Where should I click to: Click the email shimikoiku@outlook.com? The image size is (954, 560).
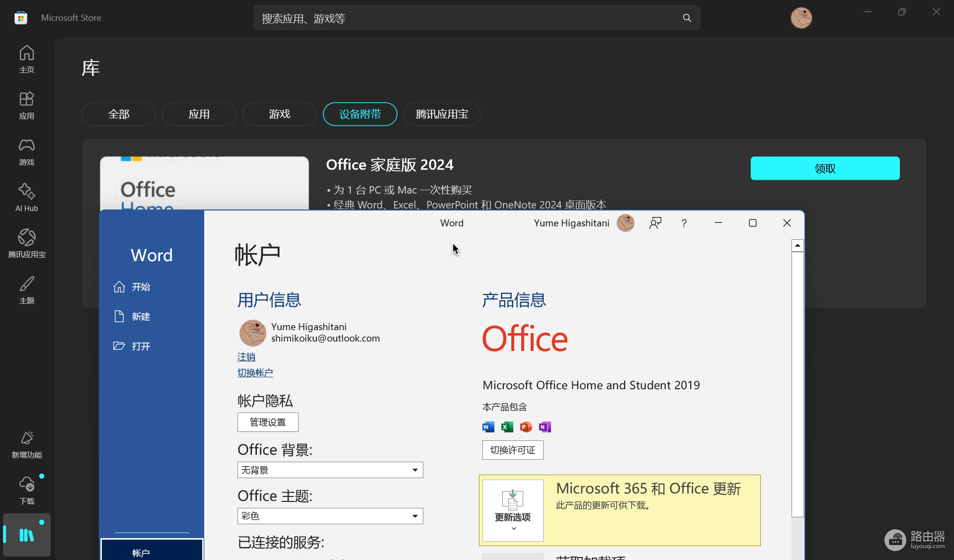click(x=325, y=338)
